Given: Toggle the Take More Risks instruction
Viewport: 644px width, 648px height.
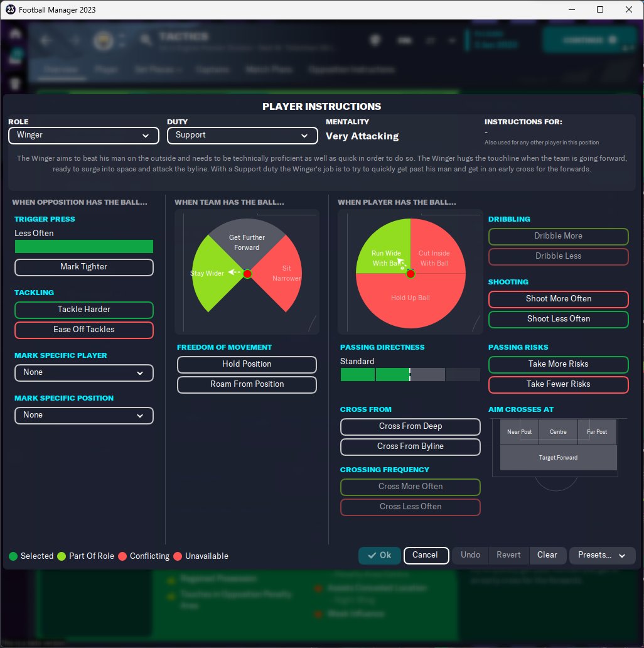Looking at the screenshot, I should pos(559,364).
